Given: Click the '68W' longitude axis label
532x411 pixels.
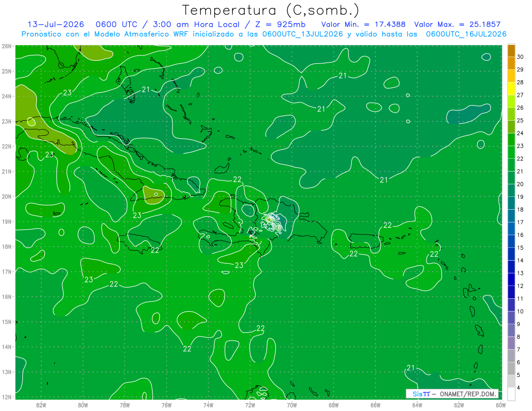Looking at the screenshot, I should click(x=334, y=404).
